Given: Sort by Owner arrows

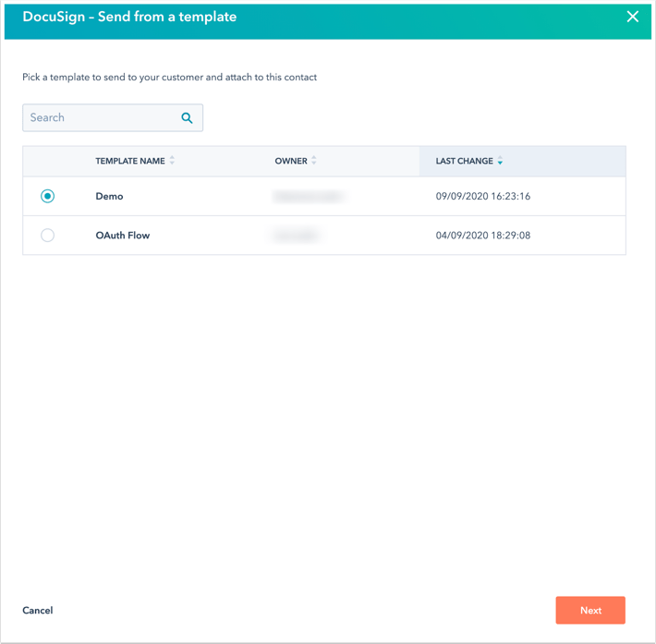Looking at the screenshot, I should coord(314,161).
